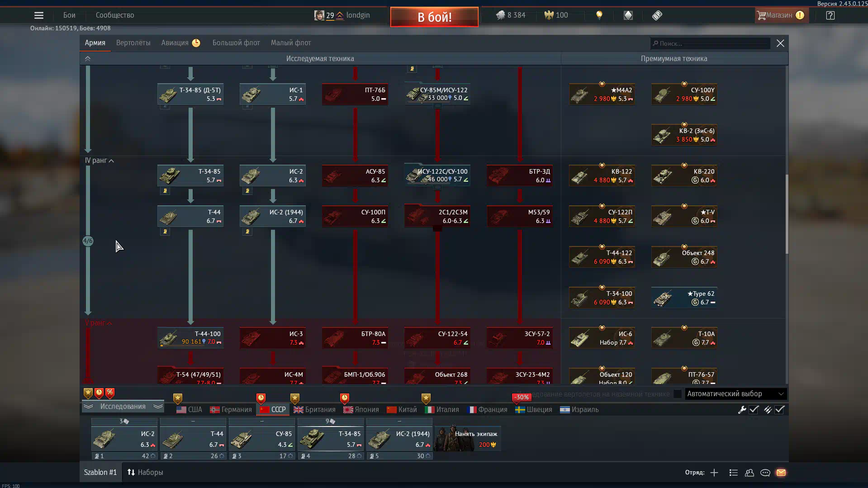Open the Сообщество menu
The image size is (868, 488).
tap(115, 15)
